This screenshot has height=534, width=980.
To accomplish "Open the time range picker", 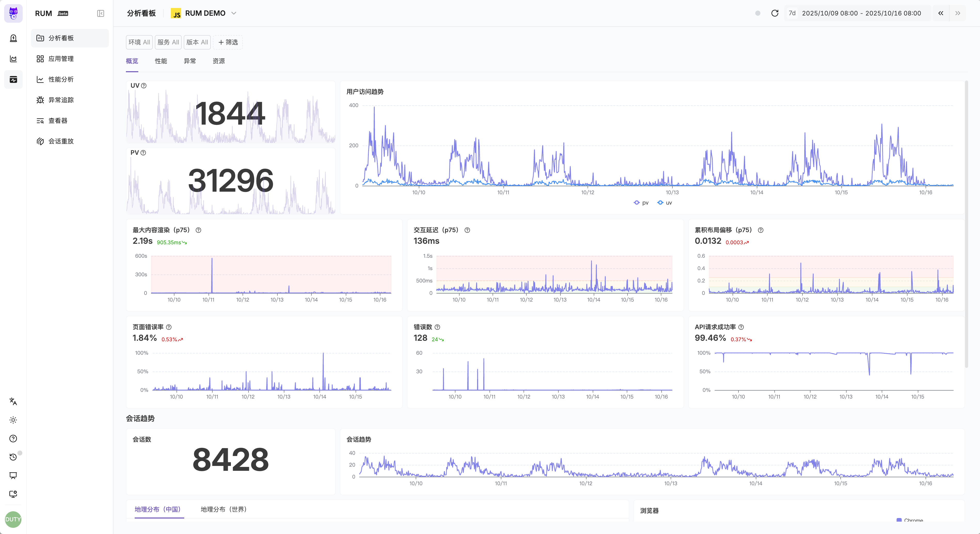I will click(x=861, y=13).
